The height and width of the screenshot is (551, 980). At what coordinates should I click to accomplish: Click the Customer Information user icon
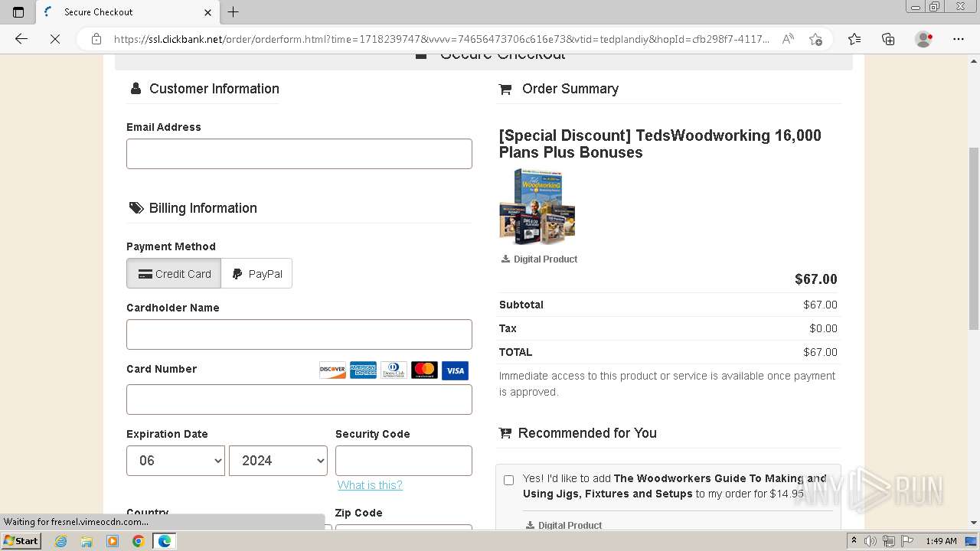(x=136, y=89)
